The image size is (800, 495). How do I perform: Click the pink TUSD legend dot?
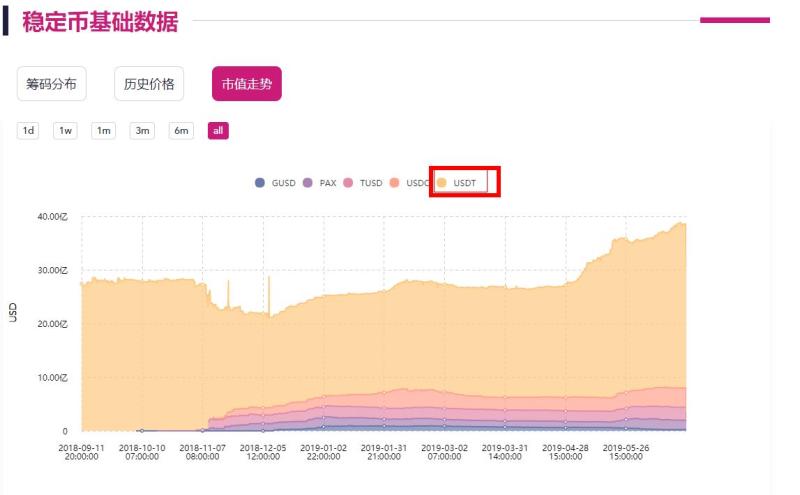[348, 183]
